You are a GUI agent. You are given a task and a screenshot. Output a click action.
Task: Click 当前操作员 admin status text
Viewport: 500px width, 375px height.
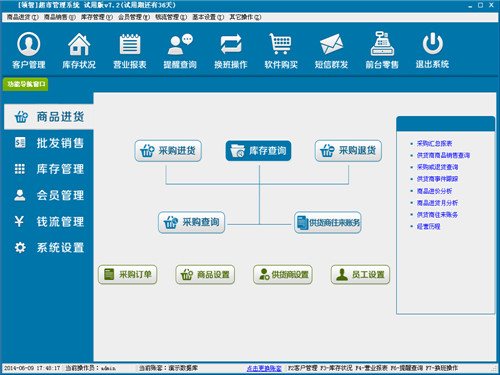click(90, 368)
